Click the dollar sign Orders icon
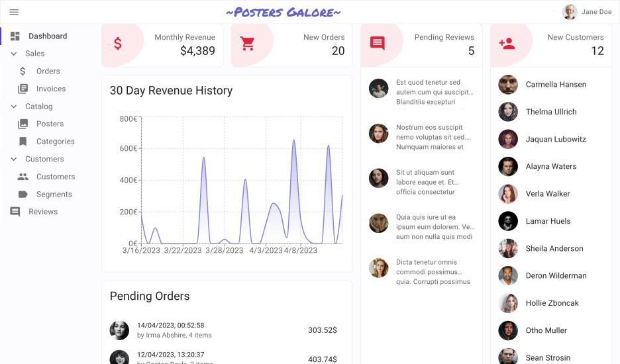 [23, 71]
